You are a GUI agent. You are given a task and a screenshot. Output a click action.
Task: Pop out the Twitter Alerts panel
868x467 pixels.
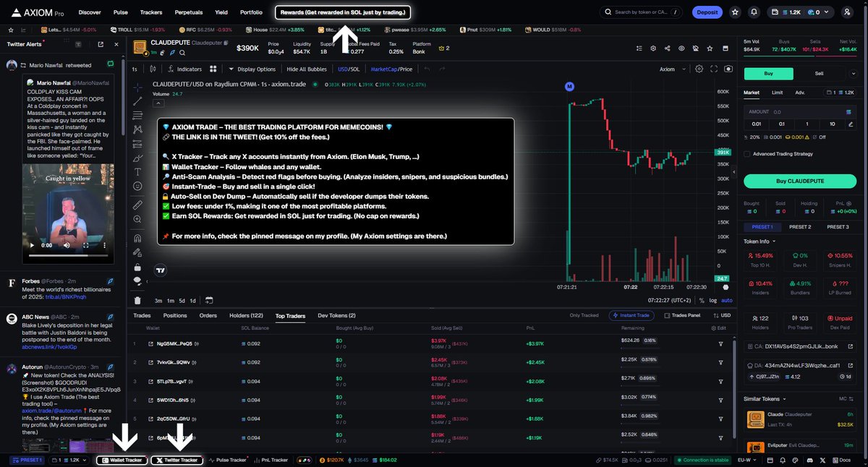[100, 44]
